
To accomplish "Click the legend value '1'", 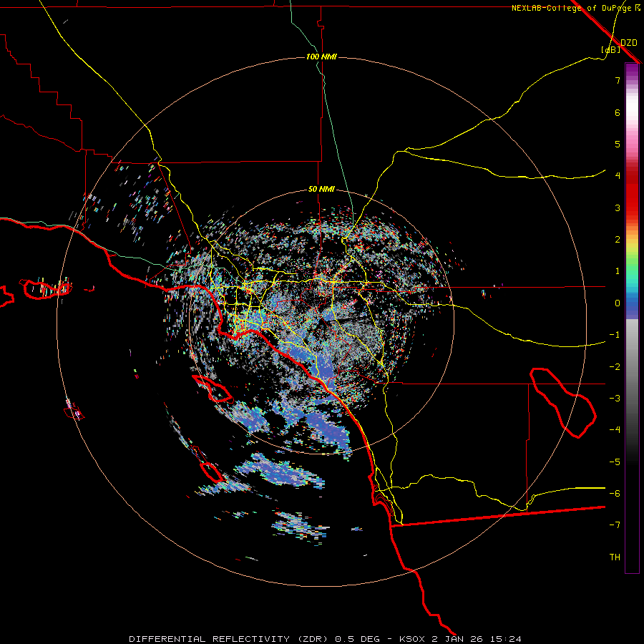I will 618,271.
